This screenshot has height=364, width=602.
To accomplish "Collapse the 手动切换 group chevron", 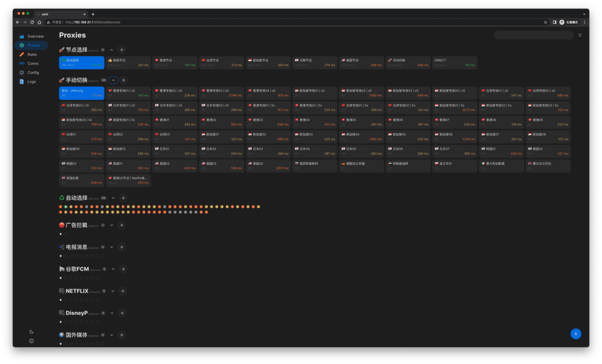I will coord(113,80).
